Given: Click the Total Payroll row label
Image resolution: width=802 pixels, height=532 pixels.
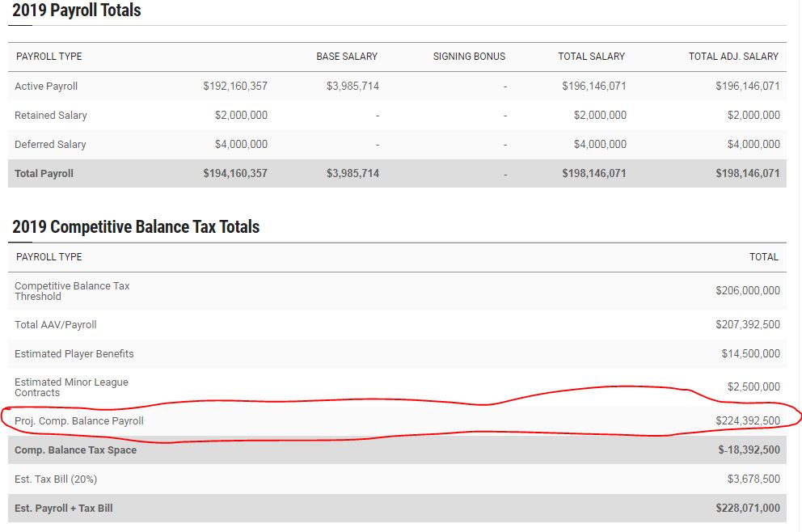Looking at the screenshot, I should pyautogui.click(x=44, y=174).
